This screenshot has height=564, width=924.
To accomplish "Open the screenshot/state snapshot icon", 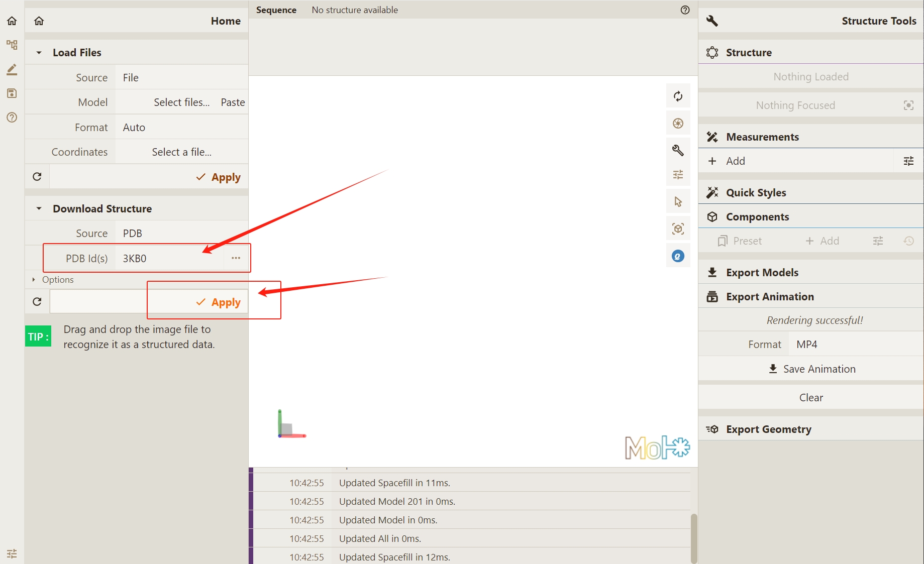I will click(x=678, y=124).
